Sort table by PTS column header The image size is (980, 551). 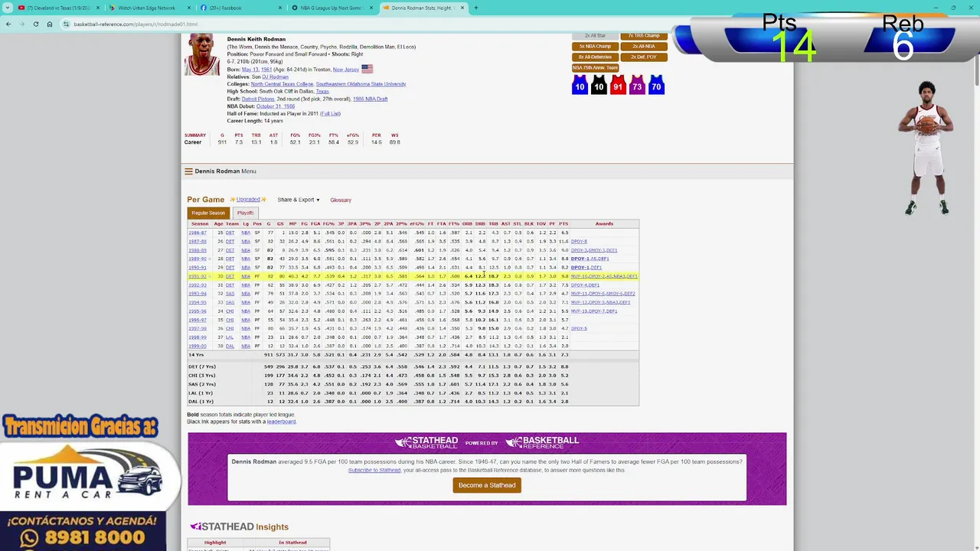563,223
